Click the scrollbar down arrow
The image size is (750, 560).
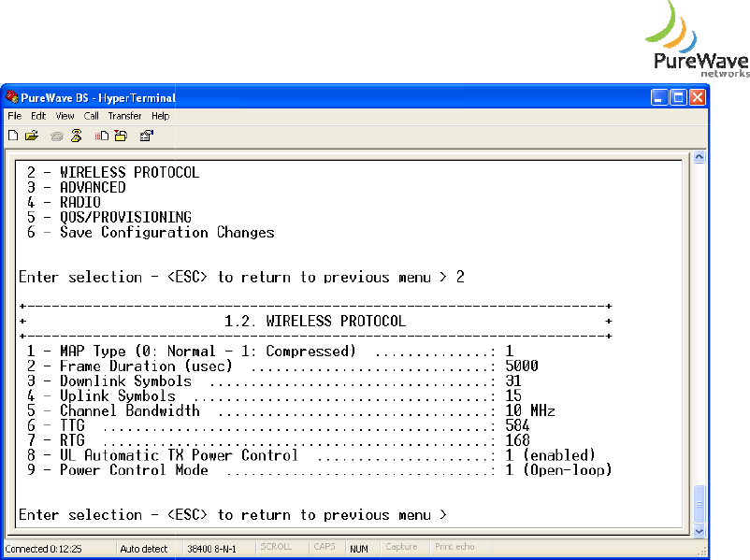[x=699, y=530]
